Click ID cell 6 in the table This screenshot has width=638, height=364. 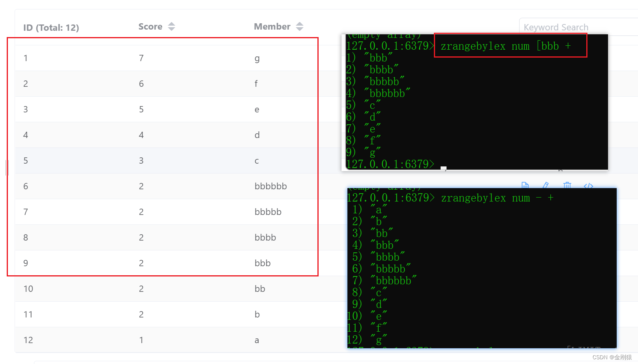(26, 186)
